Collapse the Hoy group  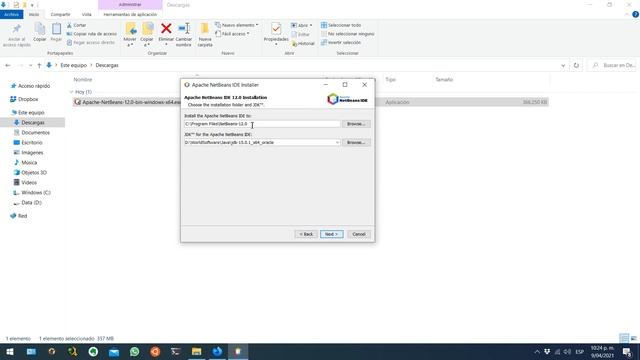click(x=71, y=92)
